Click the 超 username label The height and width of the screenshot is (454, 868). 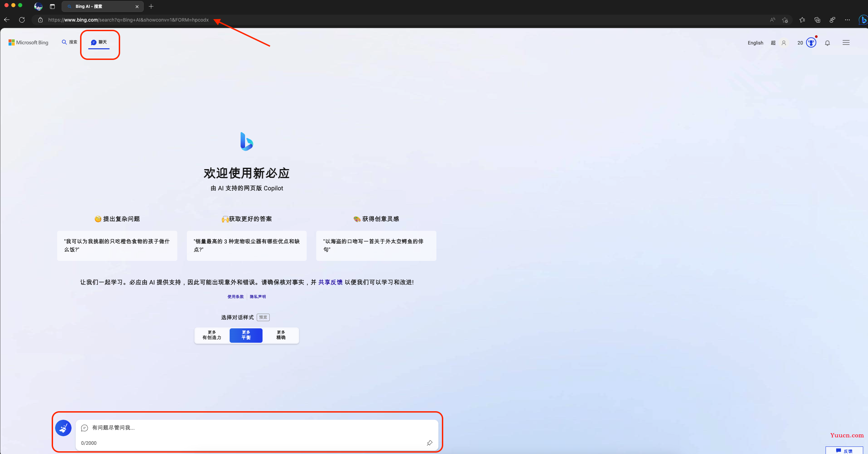(773, 43)
